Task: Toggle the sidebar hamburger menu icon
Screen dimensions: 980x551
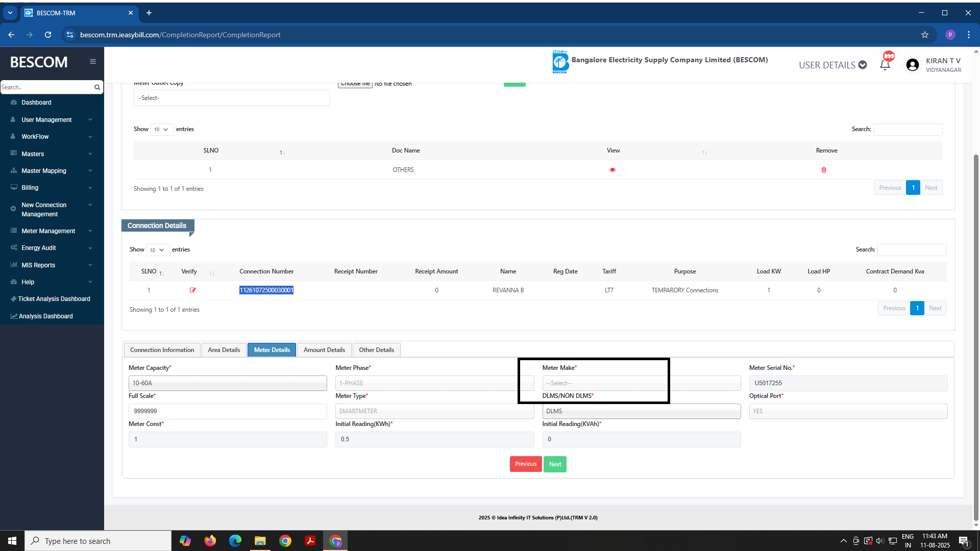Action: click(93, 62)
